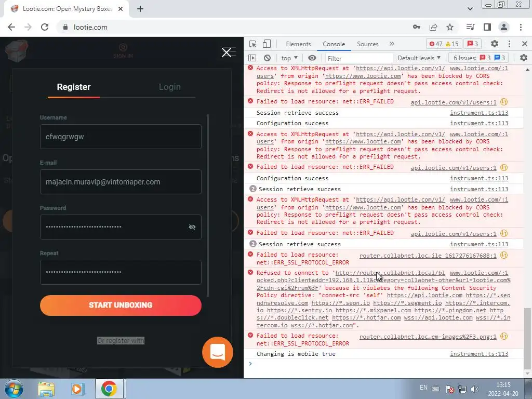Switch to the Elements tab
Viewport: 532px width, 399px height.
[298, 44]
